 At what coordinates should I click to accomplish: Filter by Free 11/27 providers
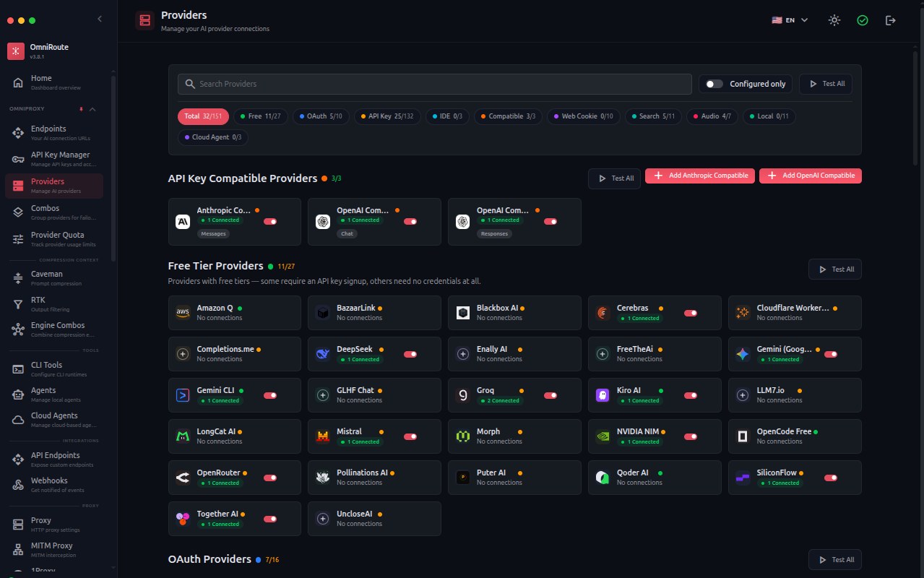click(262, 116)
